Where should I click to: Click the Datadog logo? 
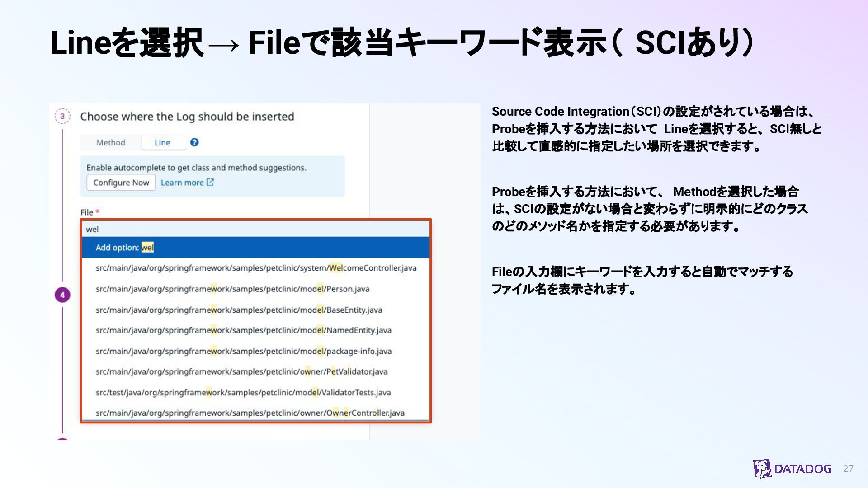pos(792,469)
